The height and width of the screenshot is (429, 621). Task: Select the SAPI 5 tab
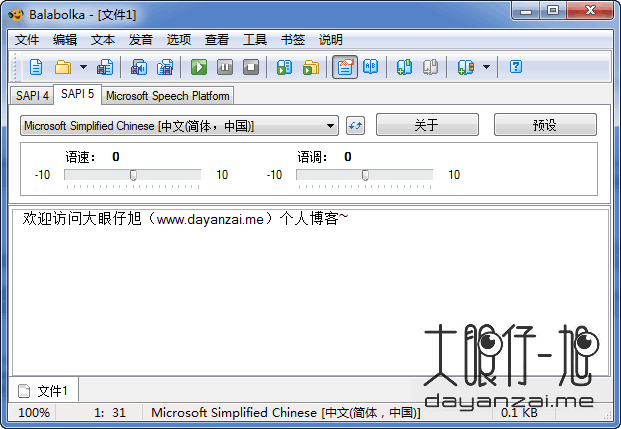point(78,94)
